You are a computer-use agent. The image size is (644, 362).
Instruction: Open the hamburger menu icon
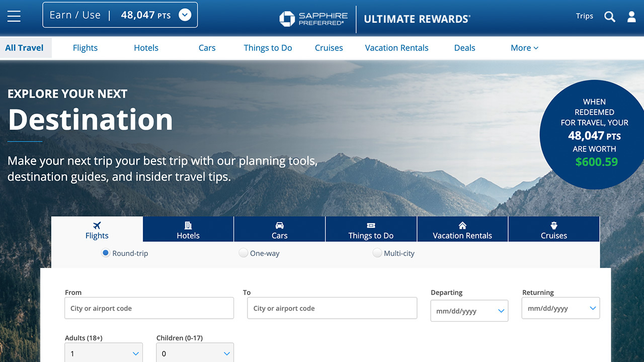14,16
